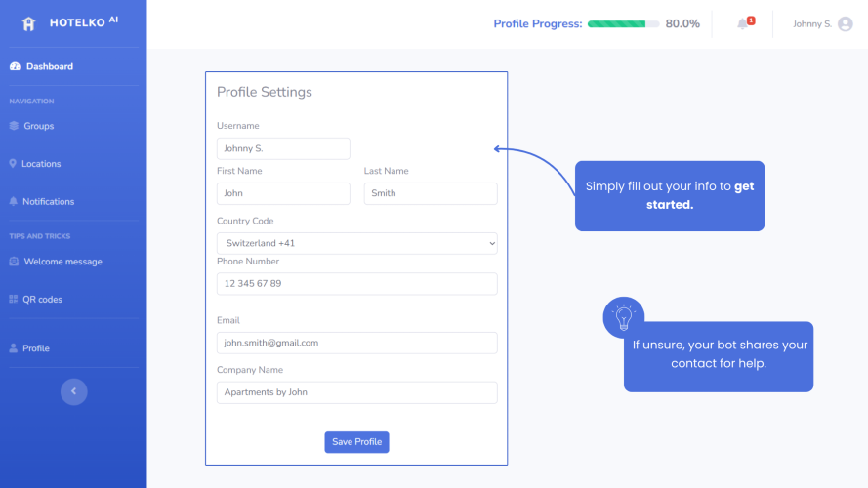Go to the Notifications sidebar item
The image size is (868, 488).
[x=42, y=201]
